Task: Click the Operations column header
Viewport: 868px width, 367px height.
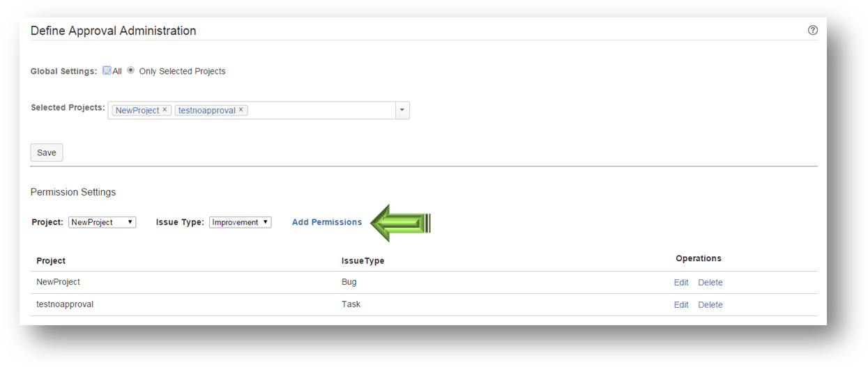Action: pyautogui.click(x=698, y=258)
